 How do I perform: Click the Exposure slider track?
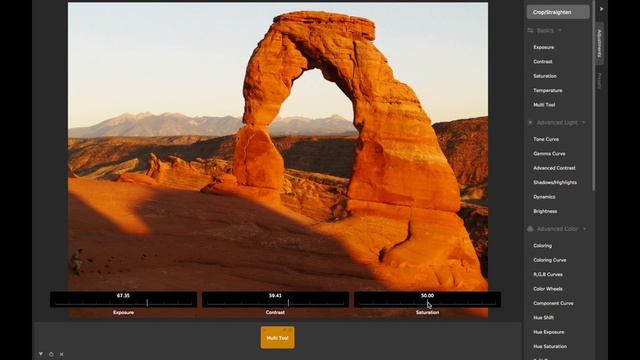click(x=123, y=303)
